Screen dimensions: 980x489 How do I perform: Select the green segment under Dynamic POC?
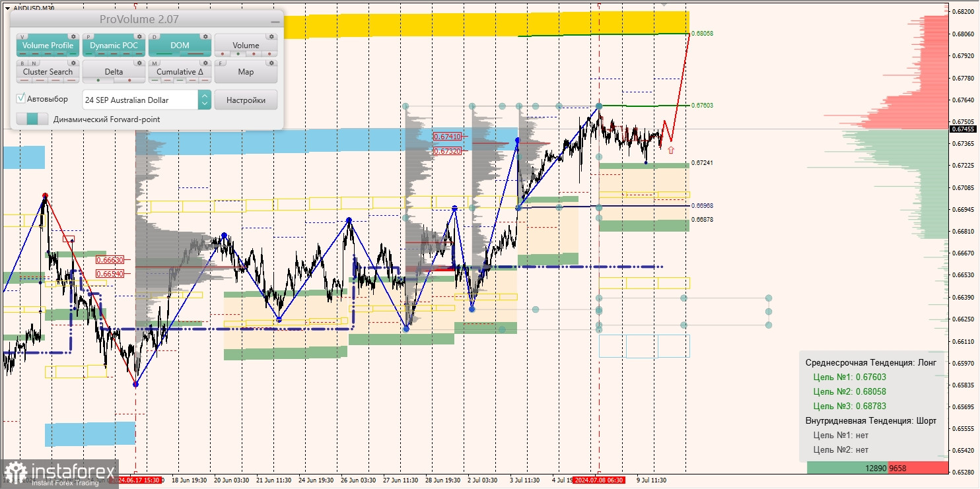[x=88, y=53]
